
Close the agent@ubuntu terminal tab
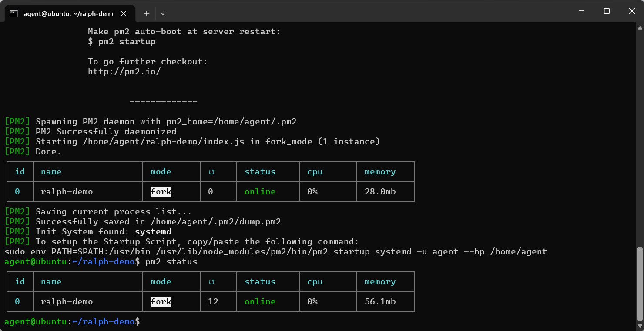coord(124,13)
